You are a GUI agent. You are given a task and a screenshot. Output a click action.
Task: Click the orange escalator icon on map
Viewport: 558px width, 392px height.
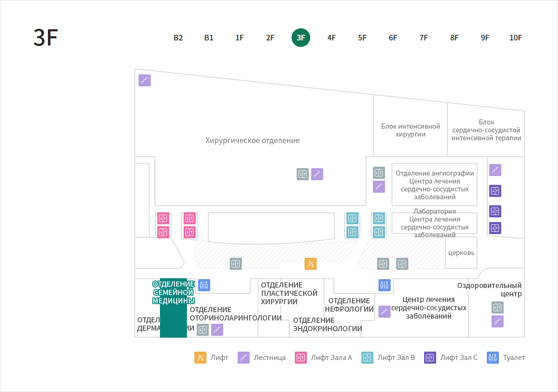(311, 264)
